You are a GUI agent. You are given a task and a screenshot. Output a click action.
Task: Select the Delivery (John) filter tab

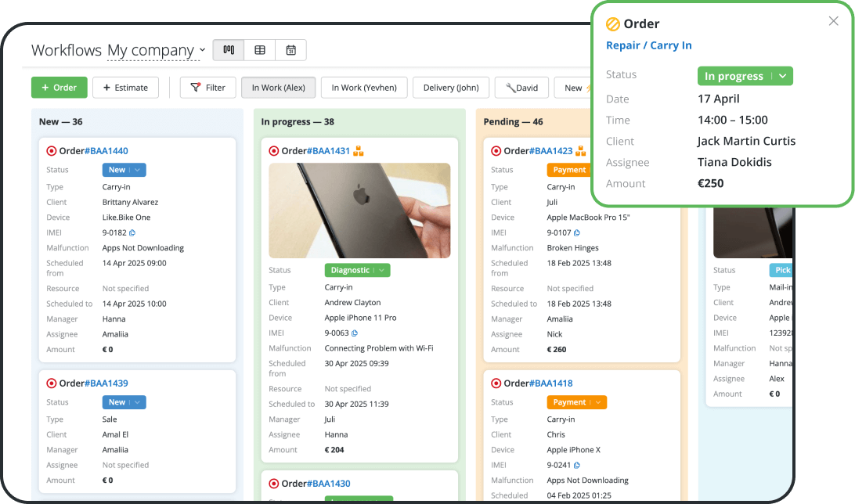pos(451,87)
